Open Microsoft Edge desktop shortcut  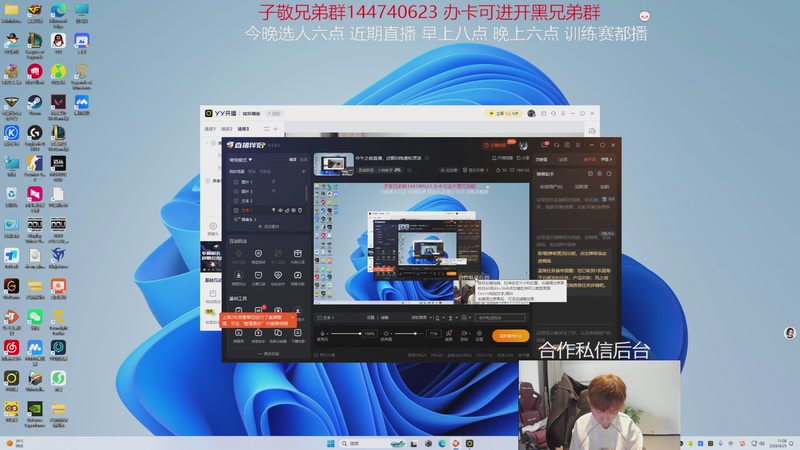58,11
